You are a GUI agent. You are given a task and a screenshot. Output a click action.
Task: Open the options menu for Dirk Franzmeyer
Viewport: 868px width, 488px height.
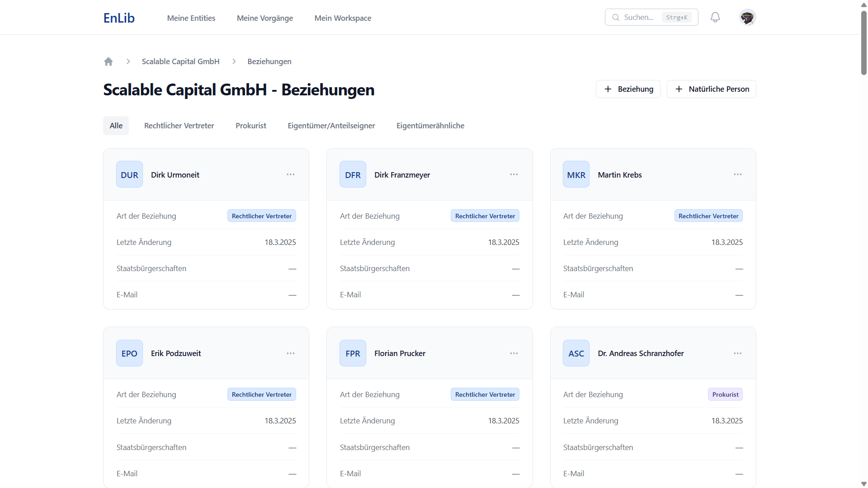pos(514,174)
